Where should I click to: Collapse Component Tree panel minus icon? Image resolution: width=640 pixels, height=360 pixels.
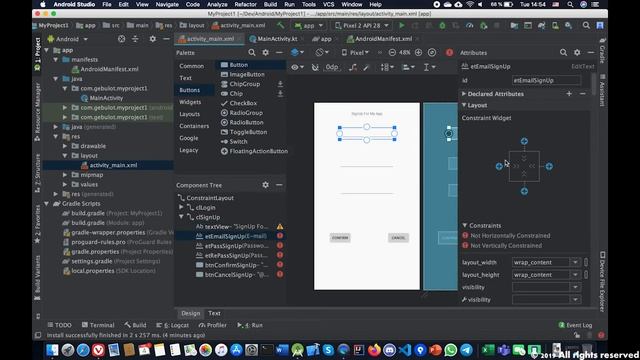(x=279, y=185)
